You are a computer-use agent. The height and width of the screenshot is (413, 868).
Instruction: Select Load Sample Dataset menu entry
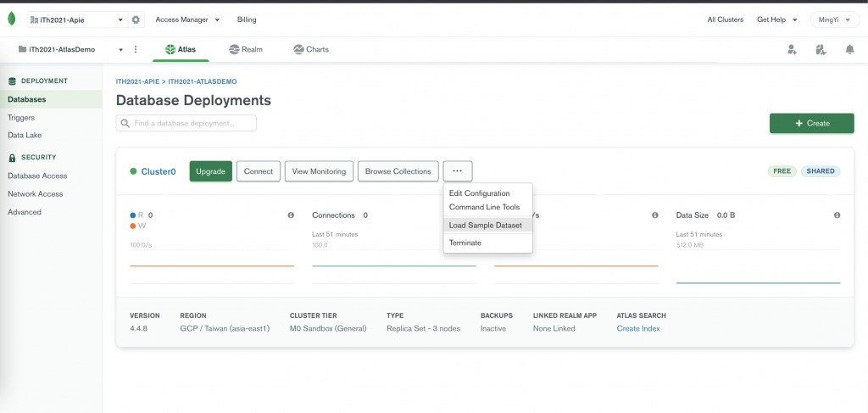487,226
